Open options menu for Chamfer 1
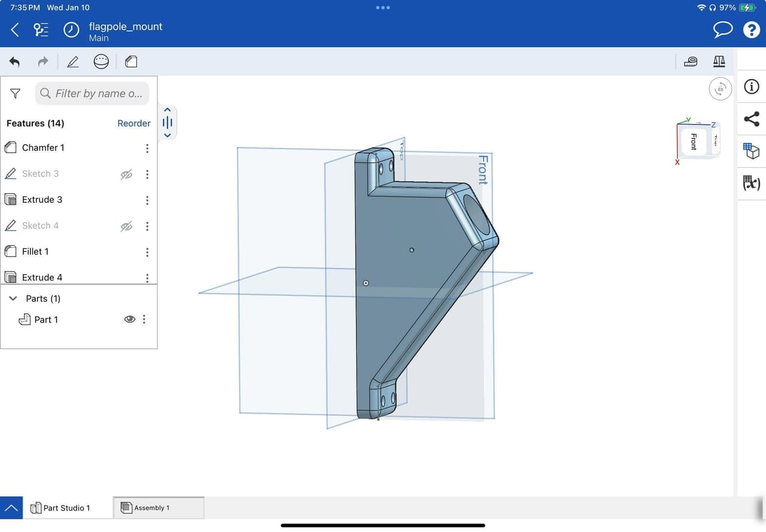766x532 pixels. pyautogui.click(x=147, y=148)
